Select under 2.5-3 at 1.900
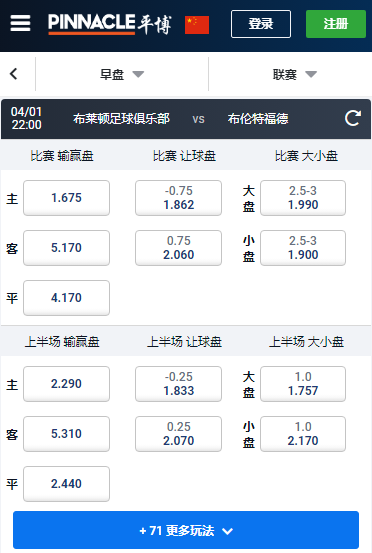The width and height of the screenshot is (372, 553). [x=303, y=248]
